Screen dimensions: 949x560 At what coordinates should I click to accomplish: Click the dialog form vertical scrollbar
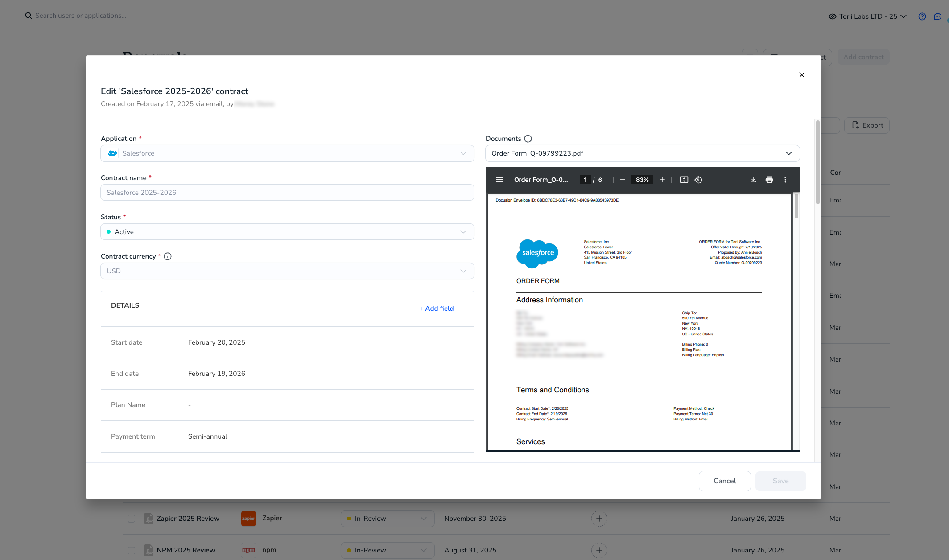[817, 162]
